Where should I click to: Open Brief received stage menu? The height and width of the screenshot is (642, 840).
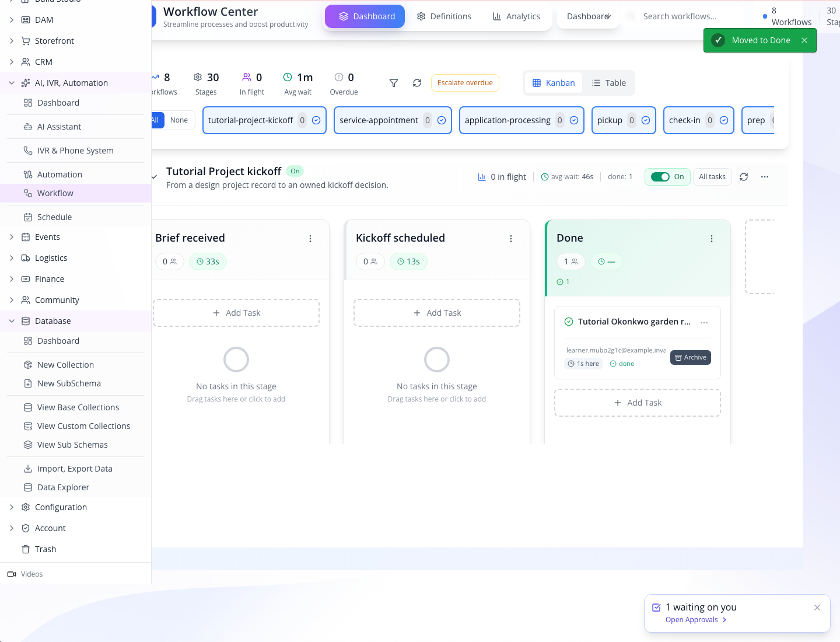tap(310, 239)
